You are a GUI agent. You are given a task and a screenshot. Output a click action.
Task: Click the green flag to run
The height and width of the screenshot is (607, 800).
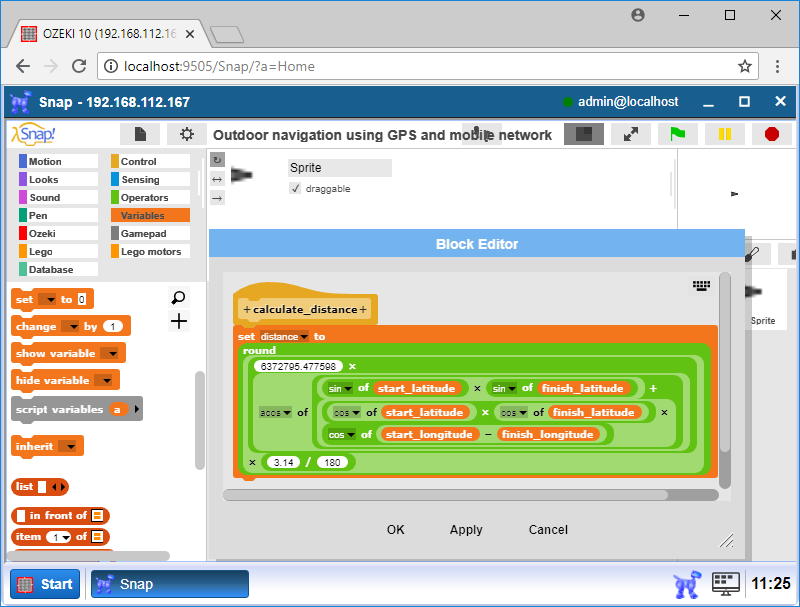(x=678, y=134)
